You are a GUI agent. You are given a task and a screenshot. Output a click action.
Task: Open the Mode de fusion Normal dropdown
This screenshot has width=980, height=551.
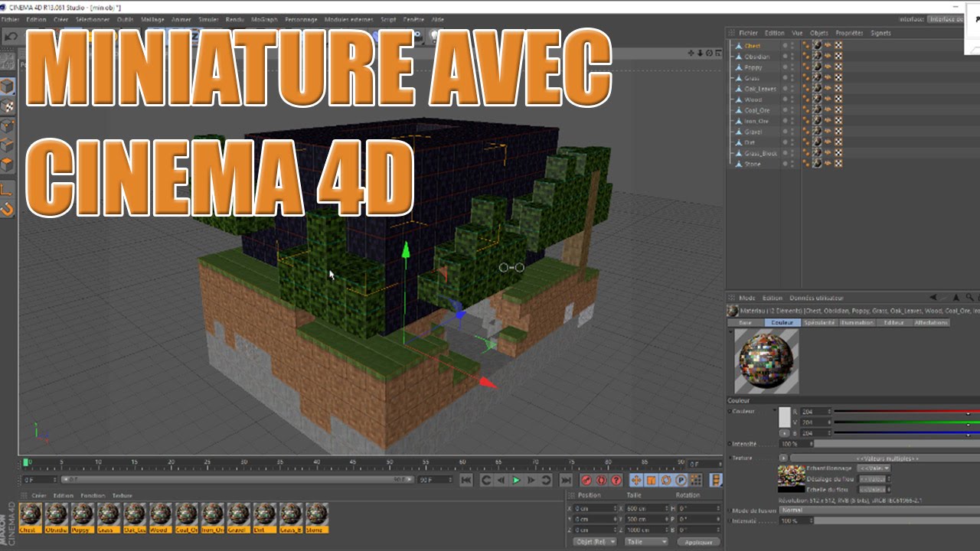[x=879, y=510]
